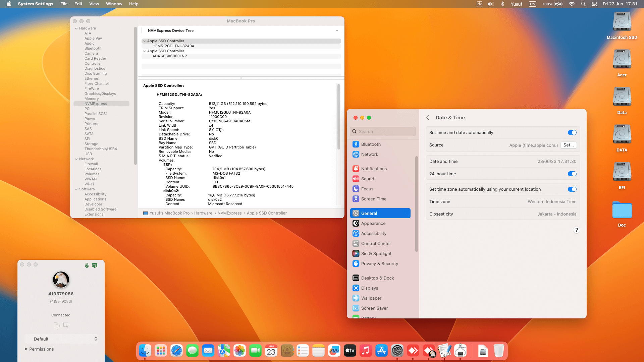Collapse the Network tree in System Information

tap(76, 159)
